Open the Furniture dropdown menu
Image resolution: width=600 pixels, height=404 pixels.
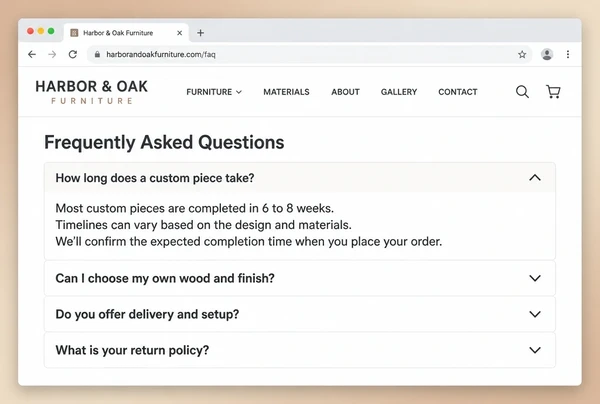pyautogui.click(x=214, y=92)
